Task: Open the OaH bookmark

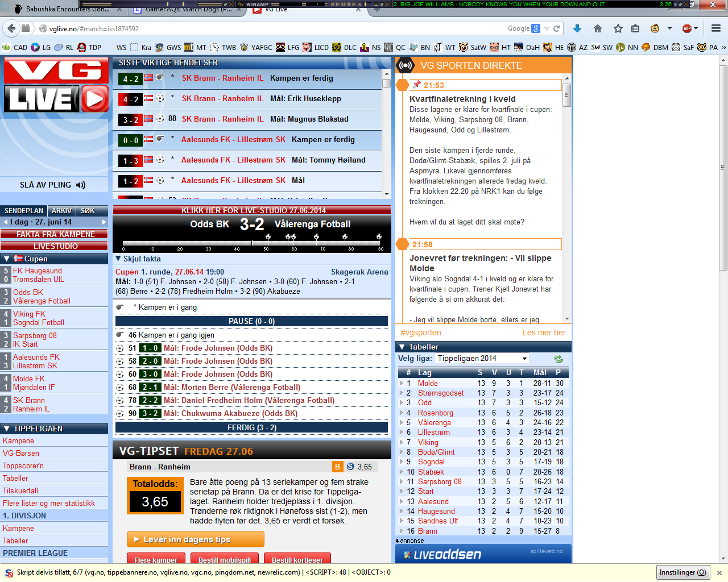Action: click(527, 47)
